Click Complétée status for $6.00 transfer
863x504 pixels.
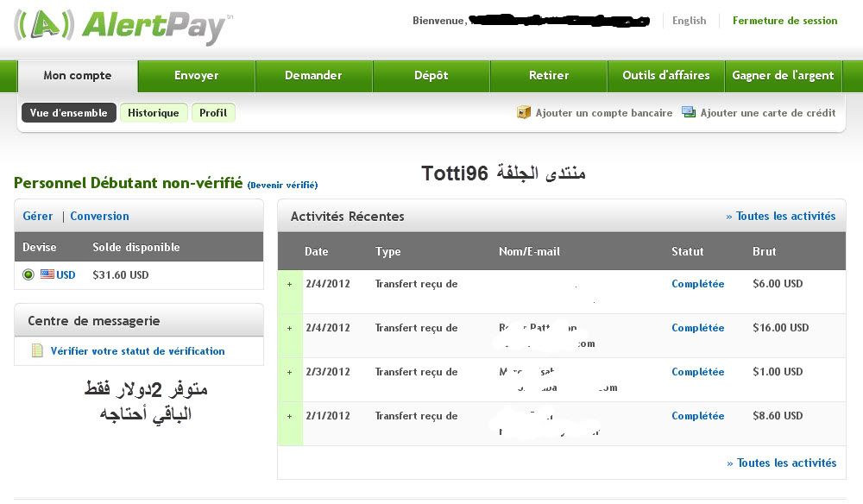698,284
